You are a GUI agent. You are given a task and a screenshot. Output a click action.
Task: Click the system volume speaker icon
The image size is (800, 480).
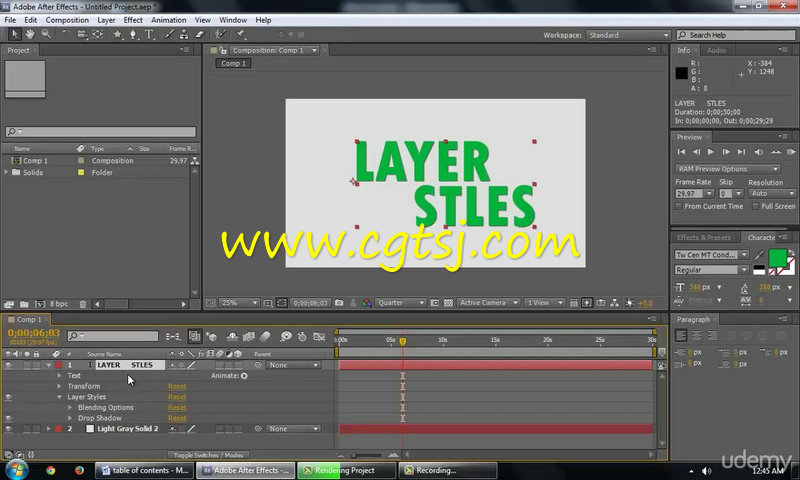pos(707,471)
